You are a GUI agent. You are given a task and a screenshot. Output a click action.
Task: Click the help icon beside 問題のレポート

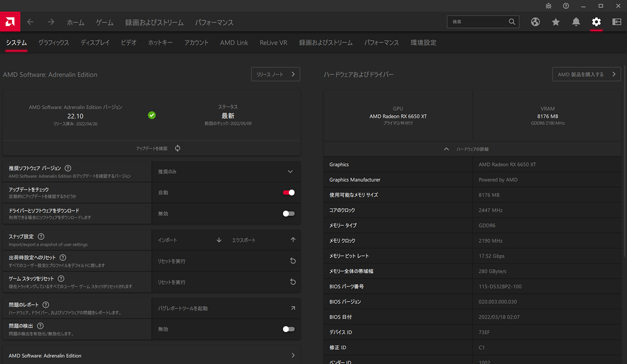[46, 305]
